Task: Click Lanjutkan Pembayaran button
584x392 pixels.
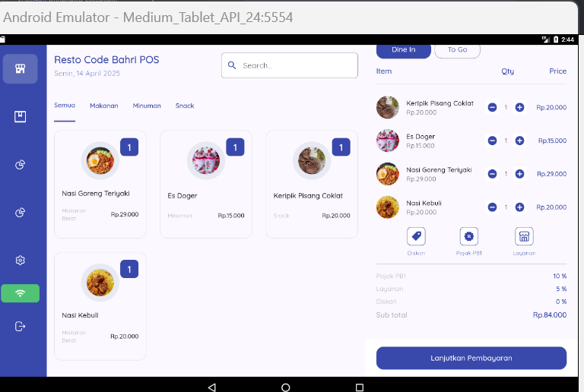Action: [x=471, y=358]
